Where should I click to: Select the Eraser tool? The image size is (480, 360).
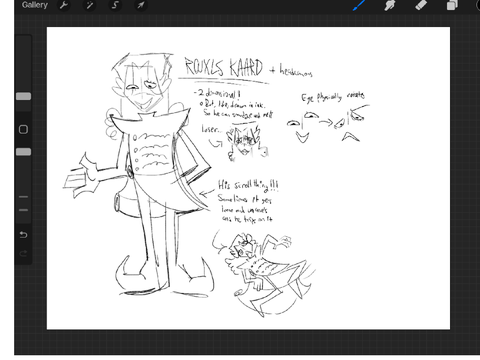(421, 5)
